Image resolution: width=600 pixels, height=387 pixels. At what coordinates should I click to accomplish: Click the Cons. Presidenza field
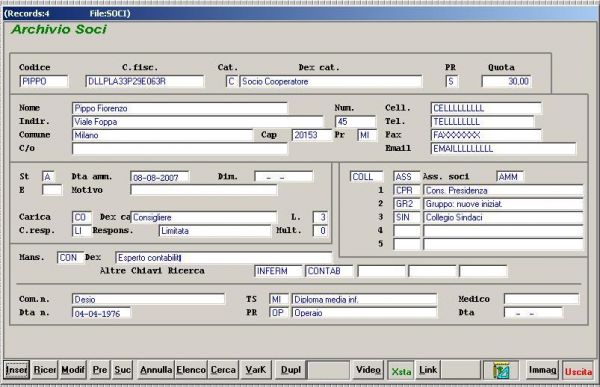[x=503, y=190]
